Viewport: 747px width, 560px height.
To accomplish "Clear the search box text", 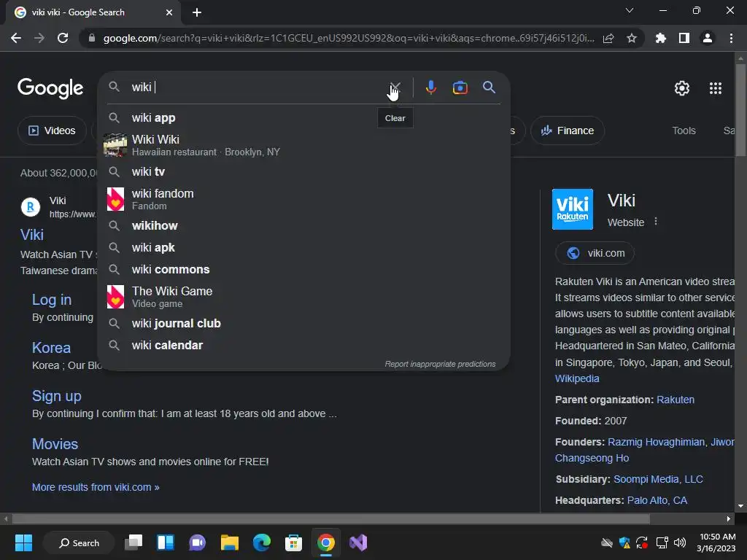I will (395, 87).
